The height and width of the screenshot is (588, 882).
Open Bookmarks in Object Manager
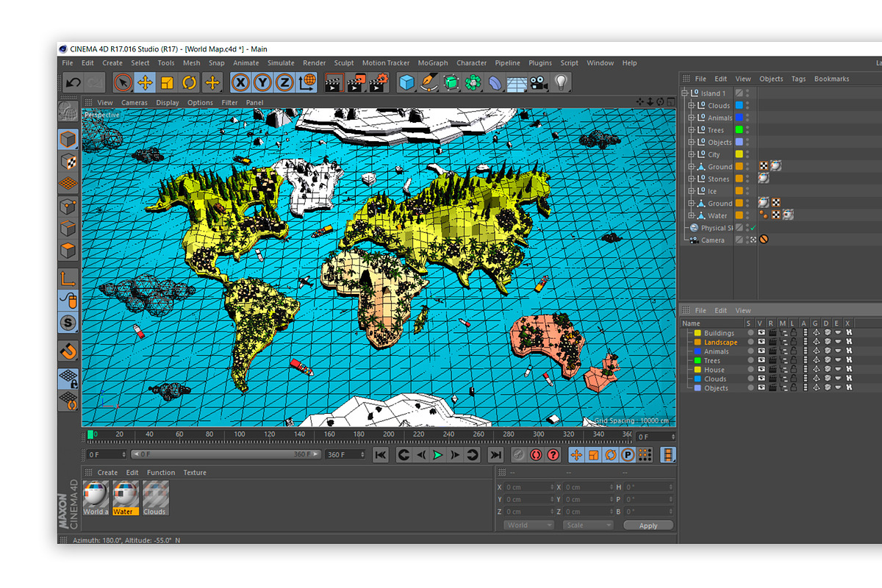[831, 79]
